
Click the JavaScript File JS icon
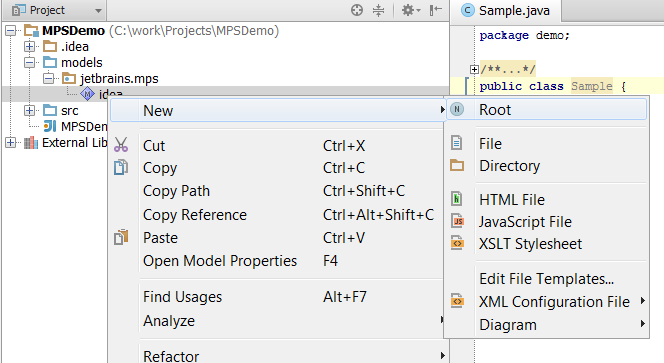(x=457, y=221)
